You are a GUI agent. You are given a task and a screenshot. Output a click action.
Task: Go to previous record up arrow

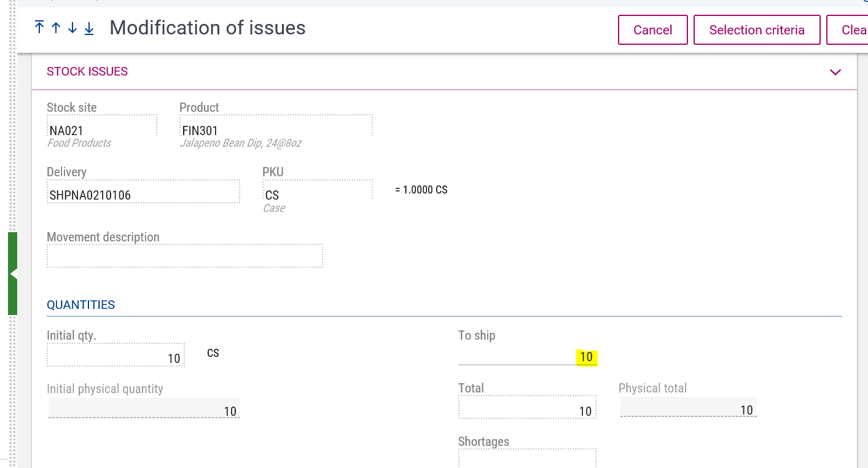coord(56,28)
